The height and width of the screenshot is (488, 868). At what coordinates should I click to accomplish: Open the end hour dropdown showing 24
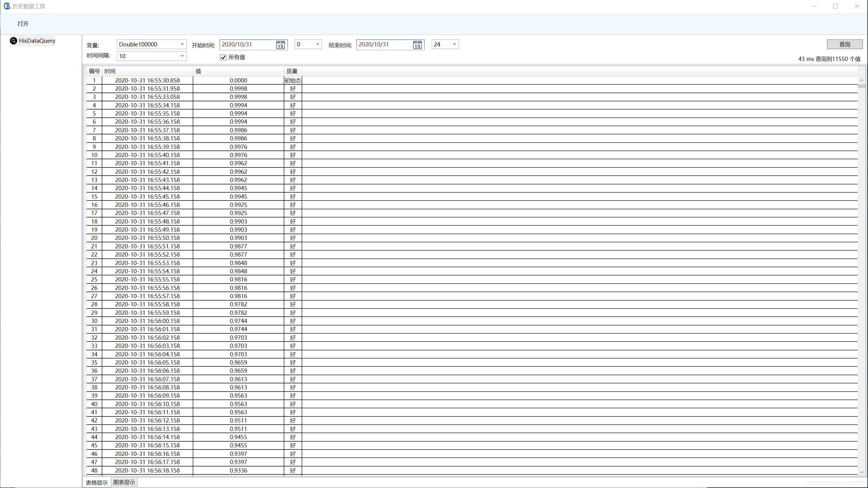(454, 44)
